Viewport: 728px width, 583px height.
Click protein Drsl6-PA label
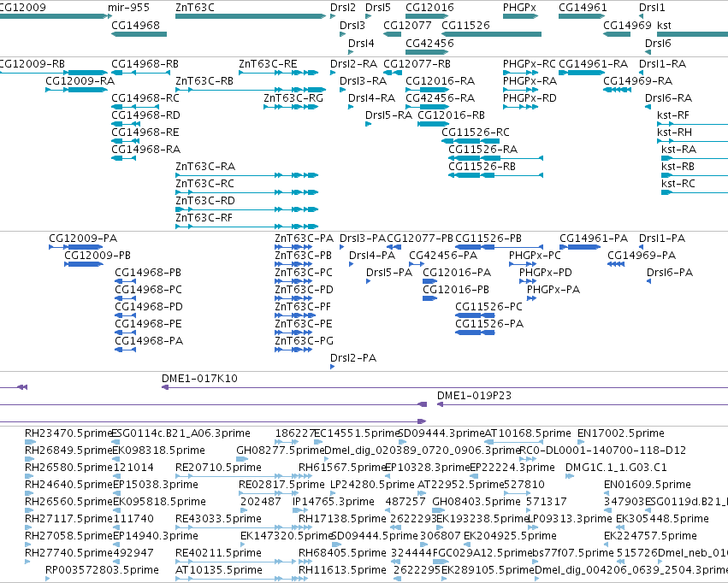click(x=670, y=272)
